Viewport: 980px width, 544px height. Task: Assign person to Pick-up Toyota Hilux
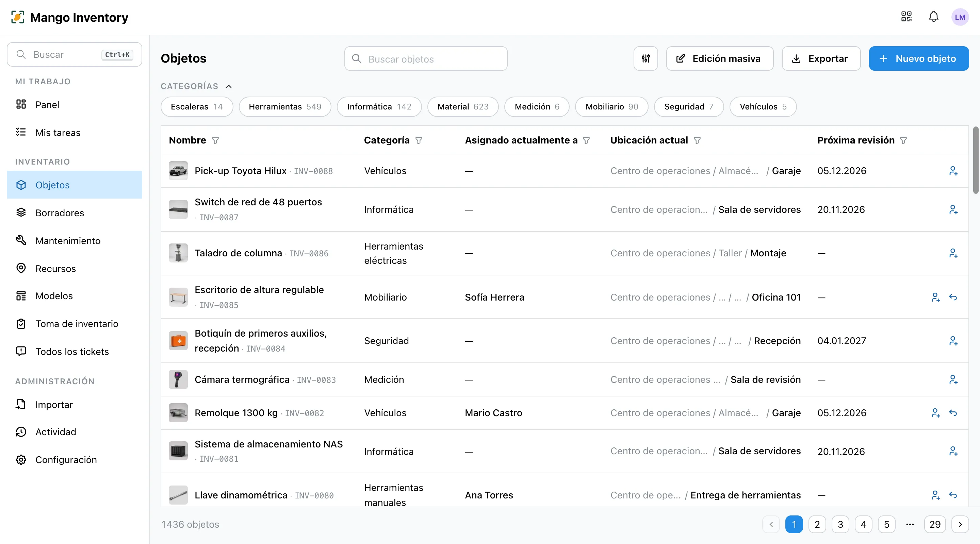coord(953,171)
